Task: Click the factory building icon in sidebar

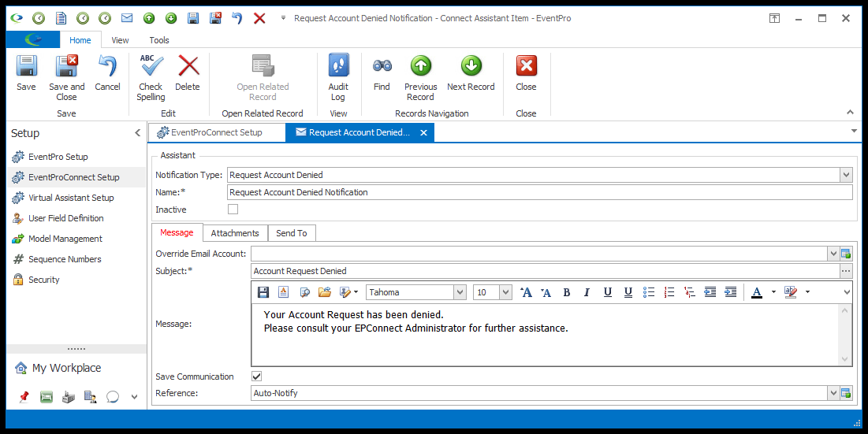Action: point(69,396)
